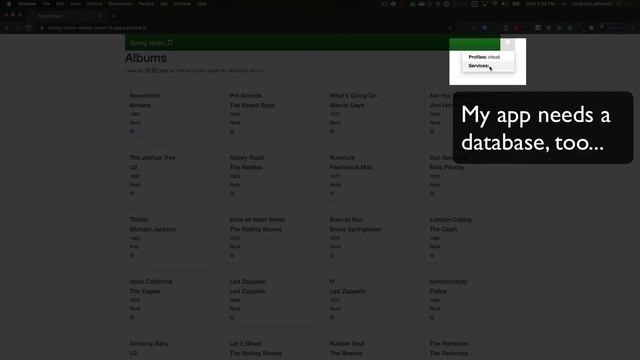
Task: Open the options icon under Nevermind album
Action: [x=132, y=131]
